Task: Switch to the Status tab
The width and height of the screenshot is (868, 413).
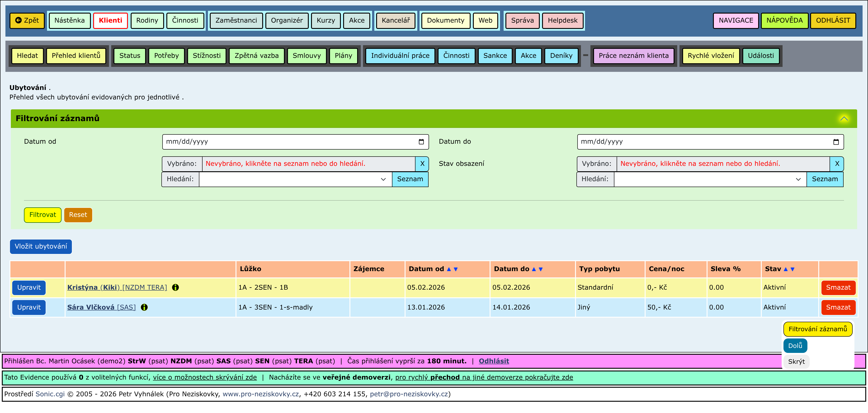Action: [130, 56]
